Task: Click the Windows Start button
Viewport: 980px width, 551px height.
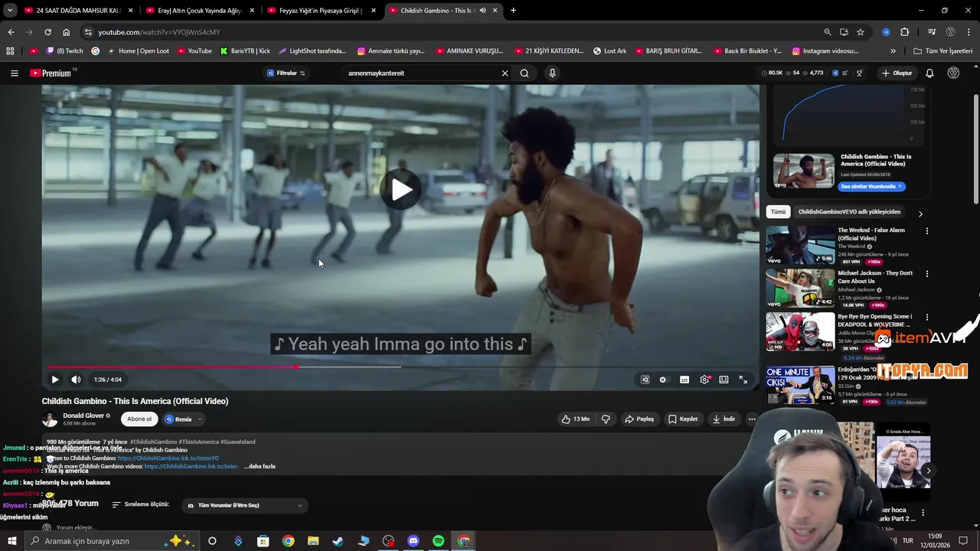Action: point(12,541)
